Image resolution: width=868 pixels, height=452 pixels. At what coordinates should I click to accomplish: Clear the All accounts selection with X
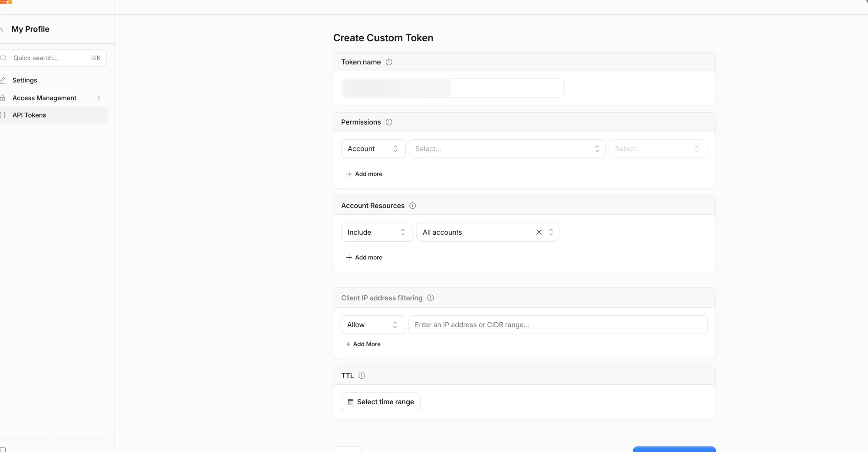coord(539,233)
